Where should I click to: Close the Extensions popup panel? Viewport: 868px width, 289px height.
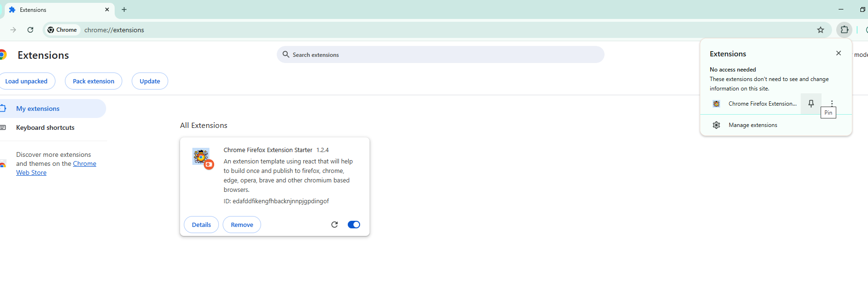[x=839, y=53]
